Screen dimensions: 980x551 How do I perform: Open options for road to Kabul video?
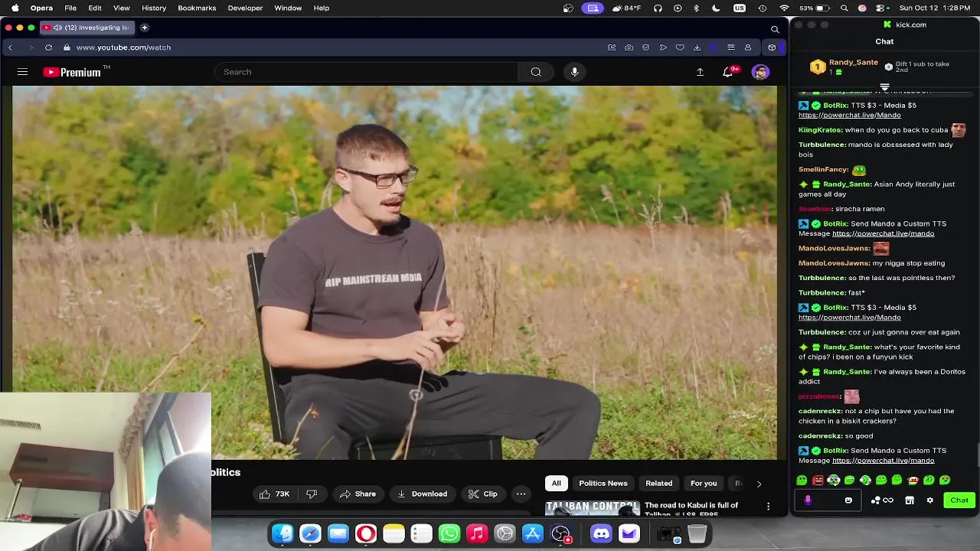pyautogui.click(x=768, y=507)
